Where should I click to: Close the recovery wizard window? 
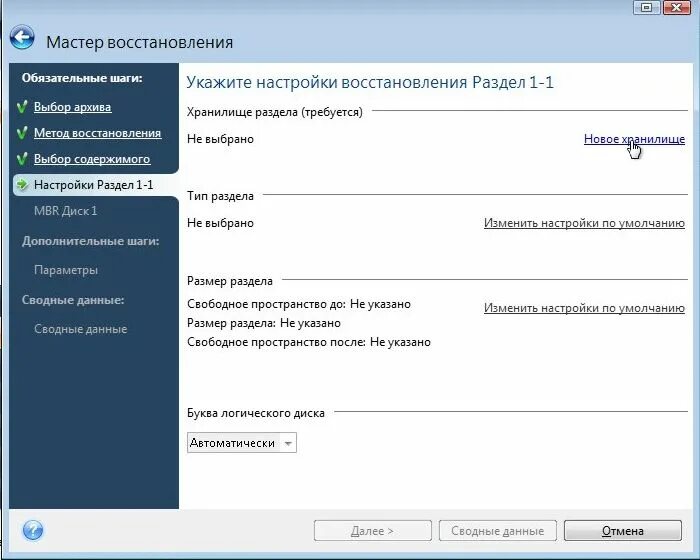(677, 7)
